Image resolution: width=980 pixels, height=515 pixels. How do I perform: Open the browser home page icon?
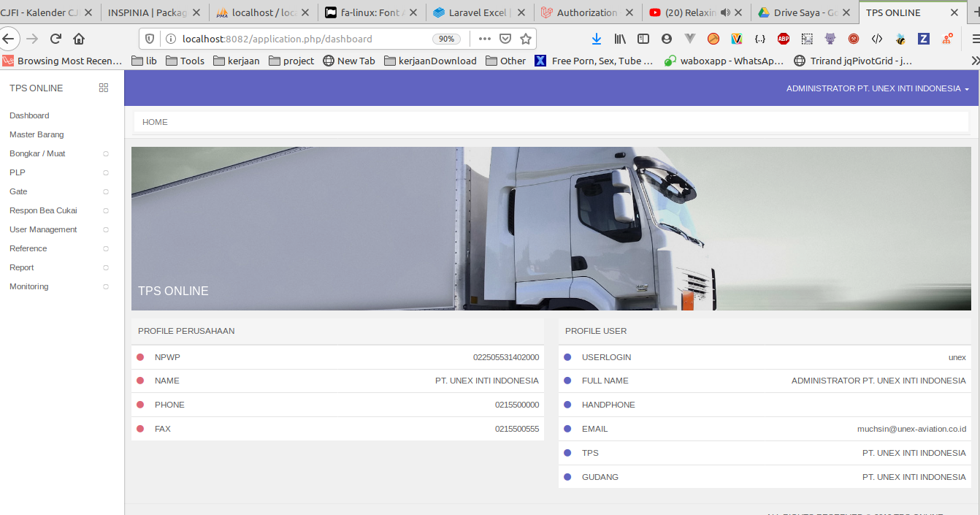point(79,39)
